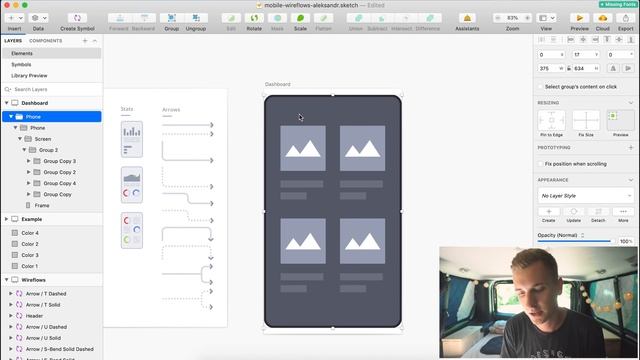Bring layer Forward in toolbar

click(120, 18)
